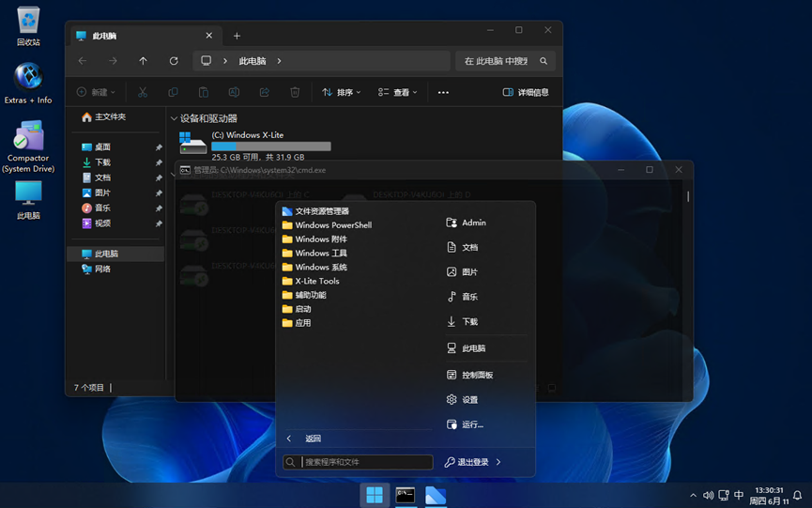Refresh the File Explorer view

pyautogui.click(x=174, y=61)
